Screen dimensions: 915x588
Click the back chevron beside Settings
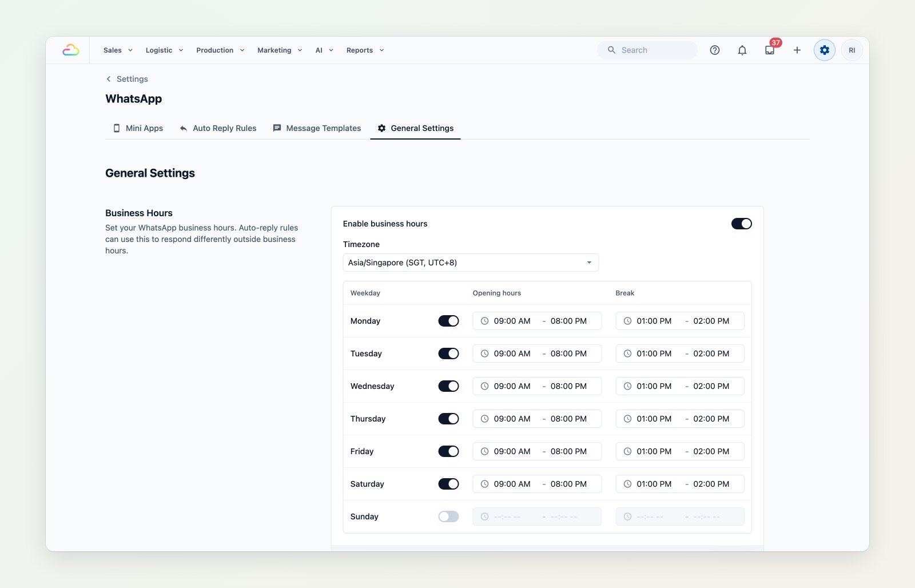pyautogui.click(x=109, y=79)
